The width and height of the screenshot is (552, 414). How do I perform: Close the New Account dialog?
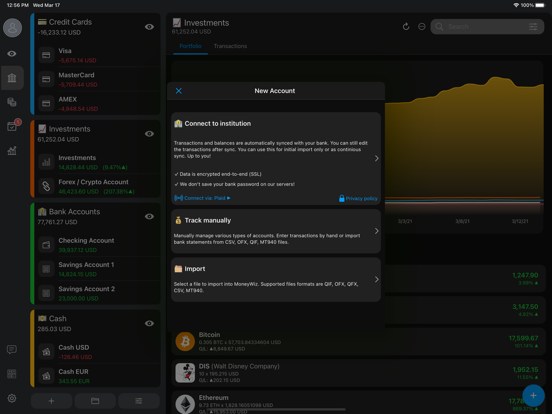(x=179, y=91)
